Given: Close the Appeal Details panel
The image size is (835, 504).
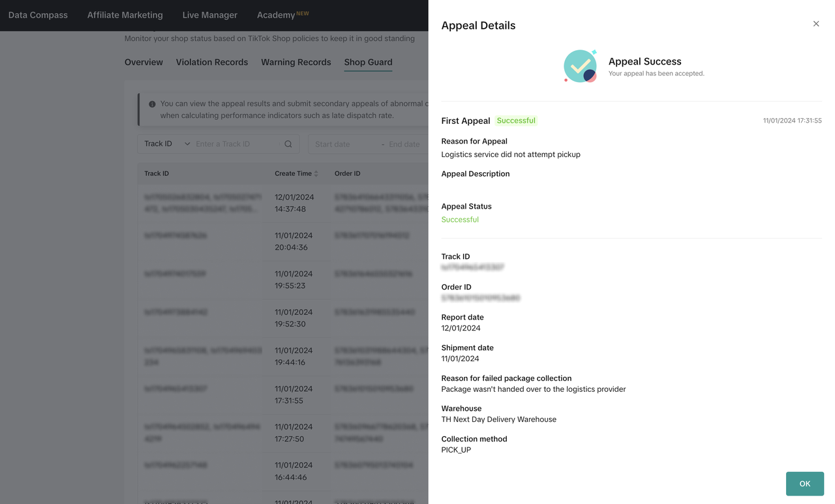Looking at the screenshot, I should coord(815,23).
